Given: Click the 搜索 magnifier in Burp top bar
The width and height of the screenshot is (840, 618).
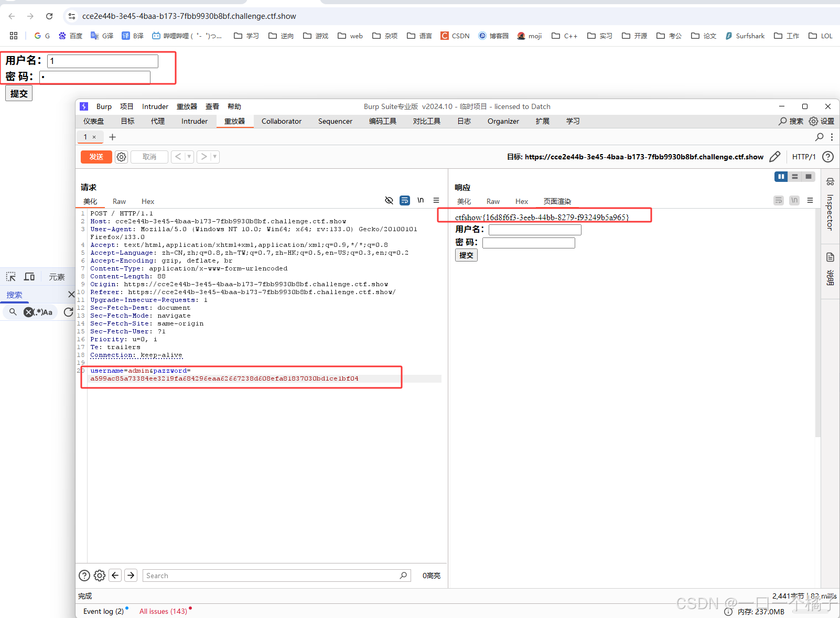Looking at the screenshot, I should pyautogui.click(x=791, y=121).
